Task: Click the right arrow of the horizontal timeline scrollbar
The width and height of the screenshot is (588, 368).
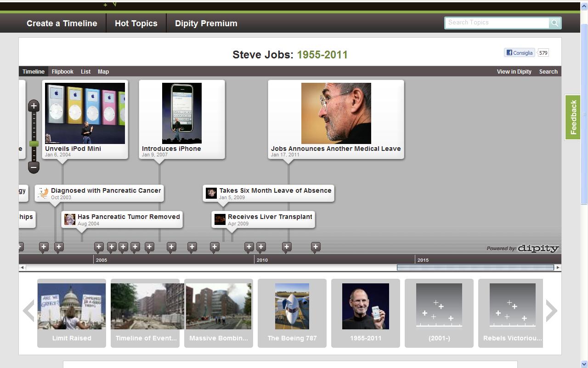Action: coord(558,267)
